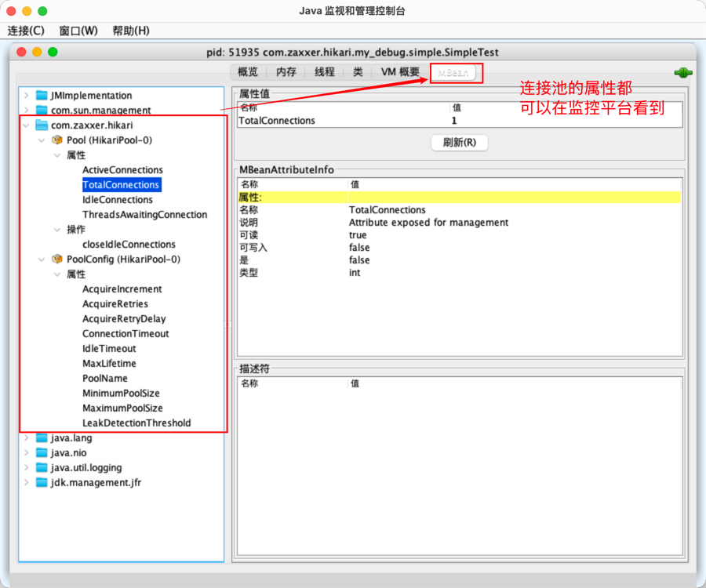This screenshot has width=706, height=588.
Task: Expand the java.util.logging tree node
Action: 27,468
